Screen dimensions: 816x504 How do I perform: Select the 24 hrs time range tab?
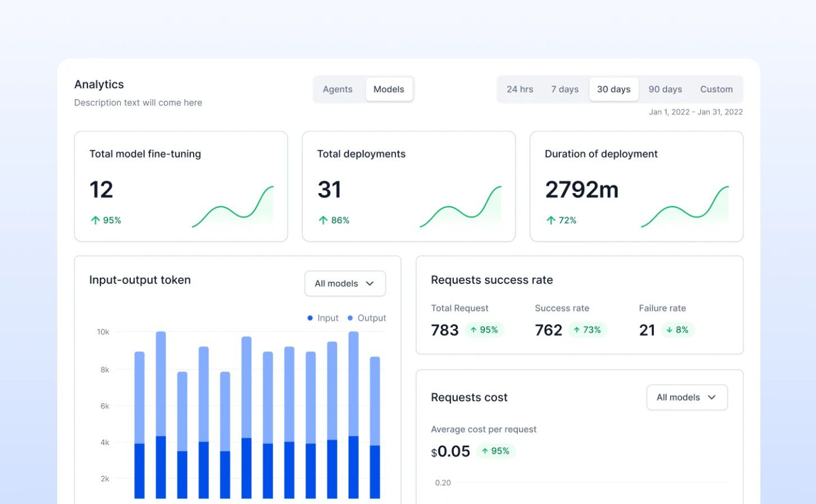(519, 89)
